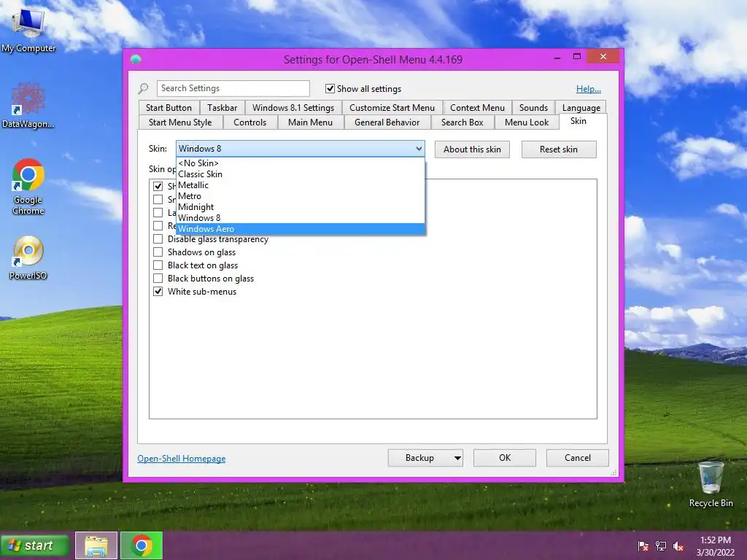
Task: Switch to the Language tab
Action: (x=581, y=108)
